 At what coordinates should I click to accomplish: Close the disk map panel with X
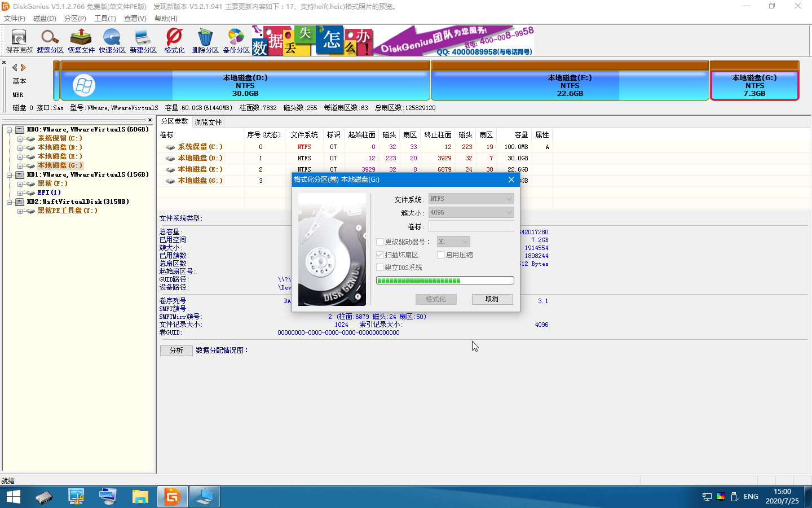click(x=4, y=63)
